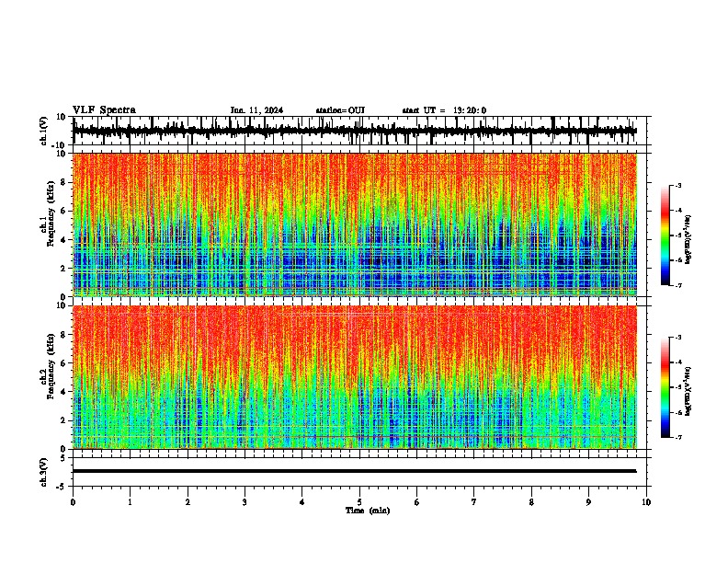
Task: Click the "2" tick on ch.1 frequency axis
Action: [x=64, y=268]
